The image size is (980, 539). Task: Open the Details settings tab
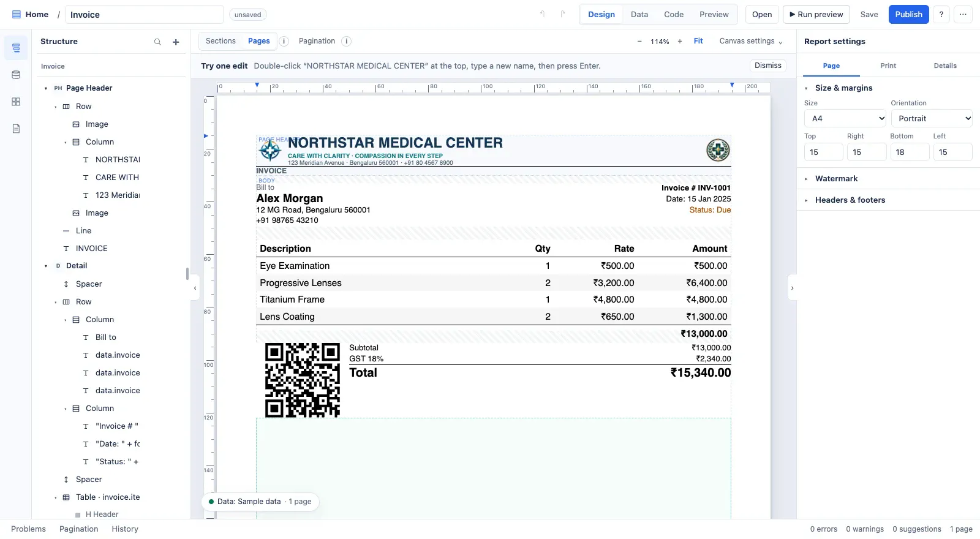pos(945,66)
